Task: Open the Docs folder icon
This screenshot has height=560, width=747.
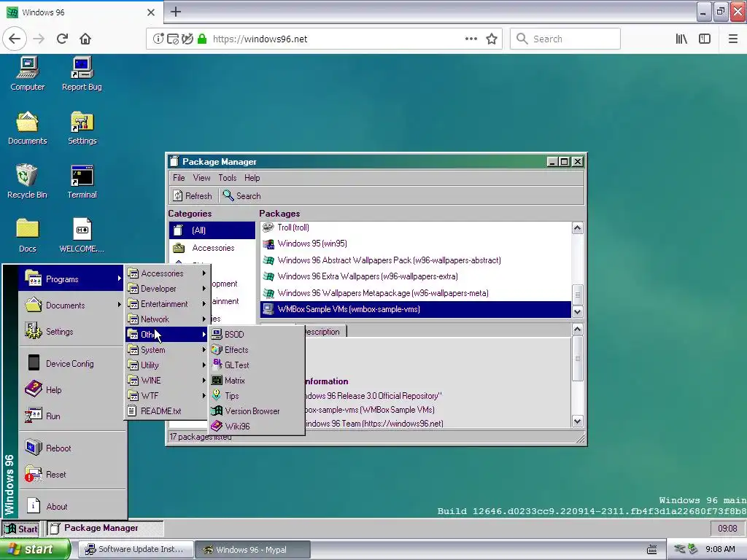Action: 28,236
